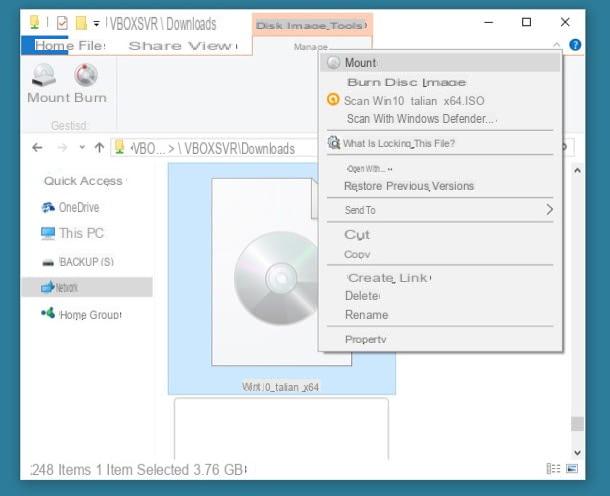
Task: Click the Mount disc icon in context menu
Action: tap(333, 62)
